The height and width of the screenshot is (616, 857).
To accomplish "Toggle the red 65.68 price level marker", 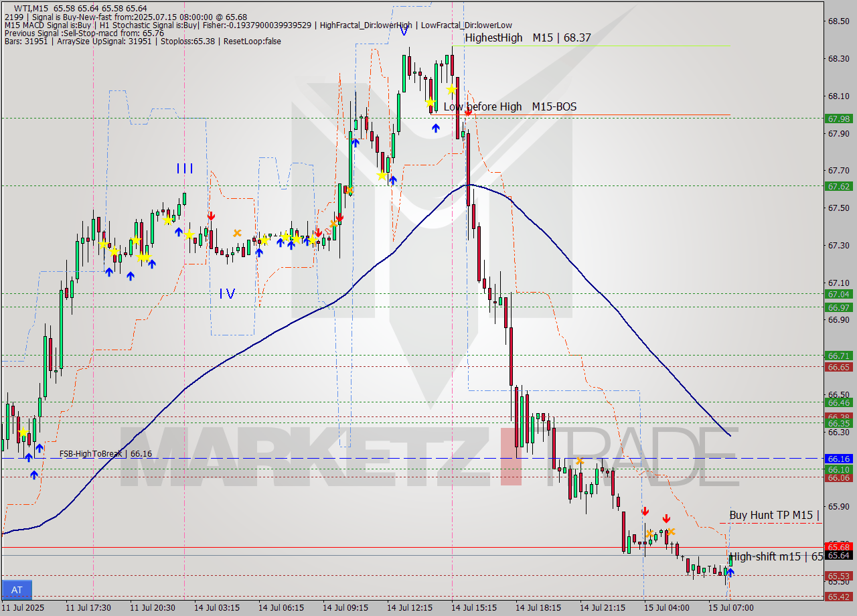I will point(838,547).
